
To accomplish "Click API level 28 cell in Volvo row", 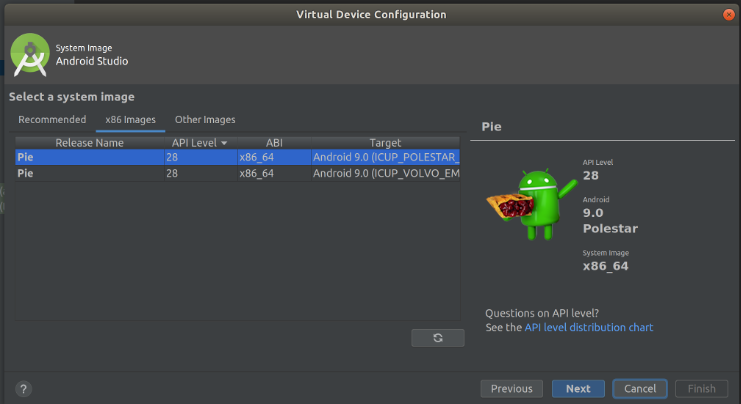I will point(200,173).
